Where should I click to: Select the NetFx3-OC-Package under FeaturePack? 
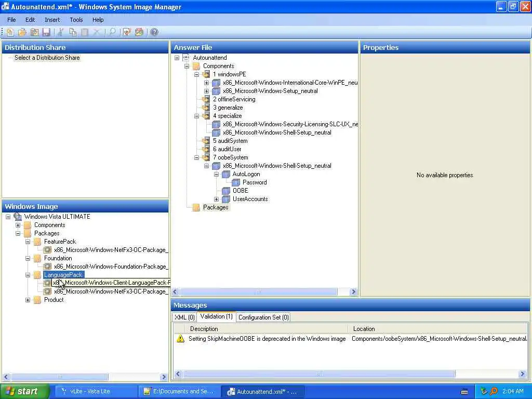(x=111, y=250)
